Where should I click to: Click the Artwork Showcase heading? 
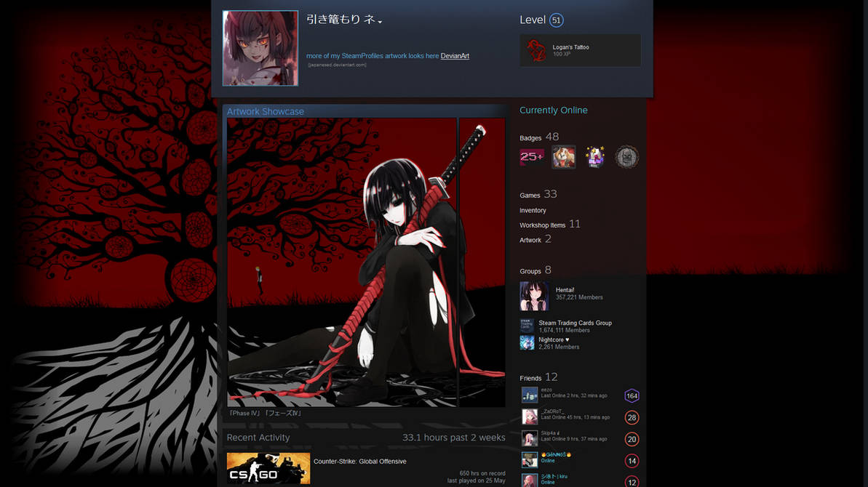[x=265, y=111]
